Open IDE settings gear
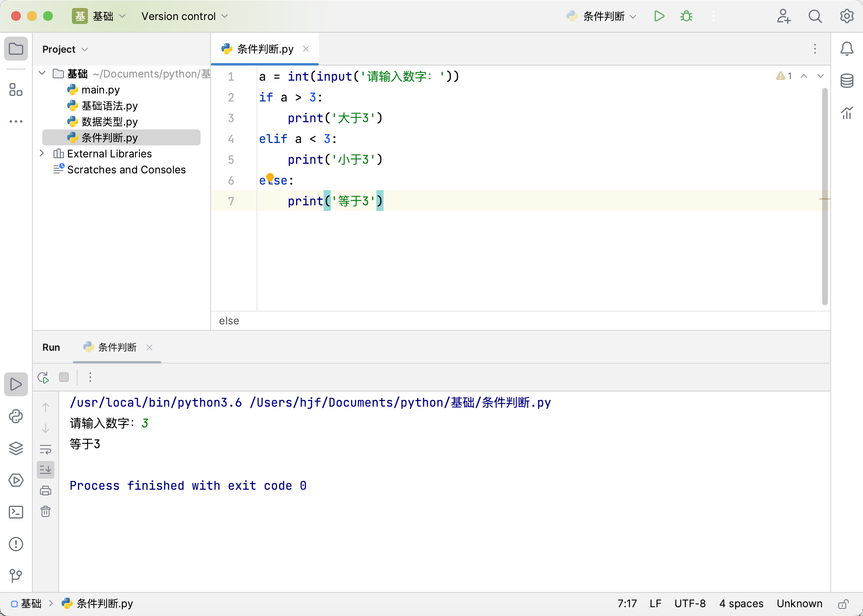The width and height of the screenshot is (863, 616). click(847, 16)
